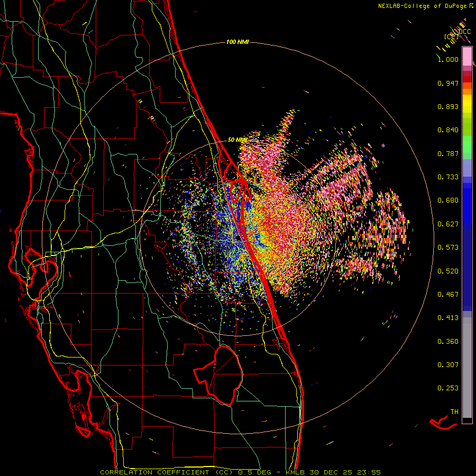Pick the gray band on the color scale
This screenshot has height=476, width=476.
[467, 368]
